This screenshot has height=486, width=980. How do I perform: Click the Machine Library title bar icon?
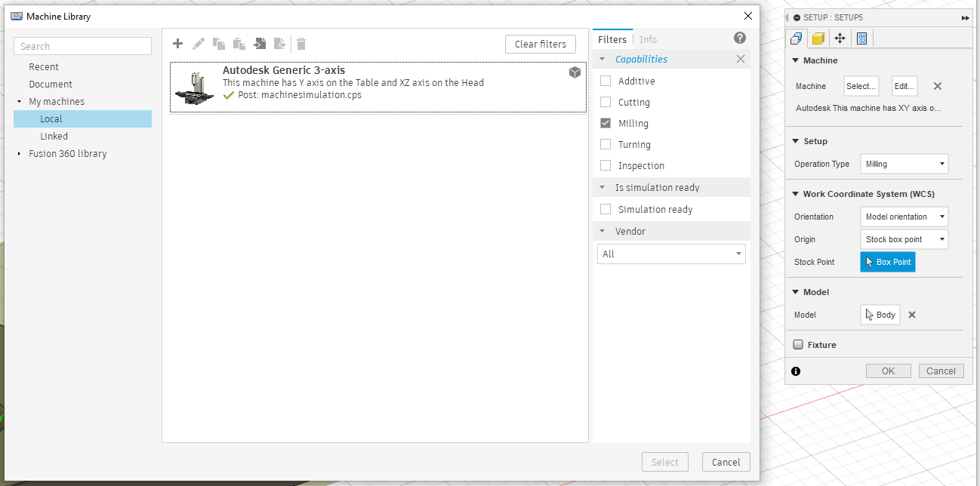coord(17,16)
